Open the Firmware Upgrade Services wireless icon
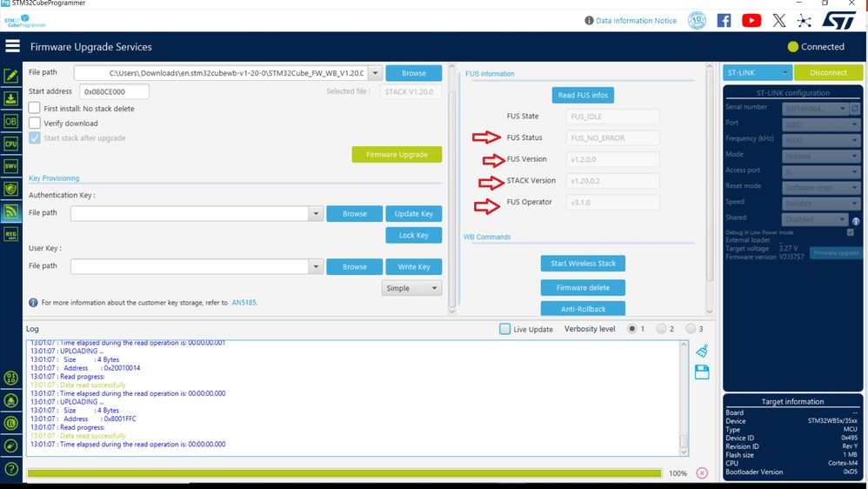 point(11,211)
